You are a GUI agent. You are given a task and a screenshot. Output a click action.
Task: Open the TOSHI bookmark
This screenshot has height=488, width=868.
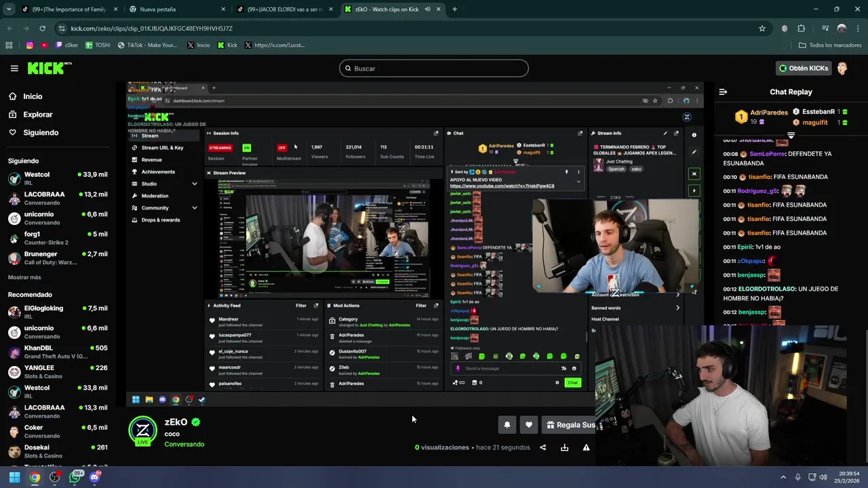(x=98, y=45)
